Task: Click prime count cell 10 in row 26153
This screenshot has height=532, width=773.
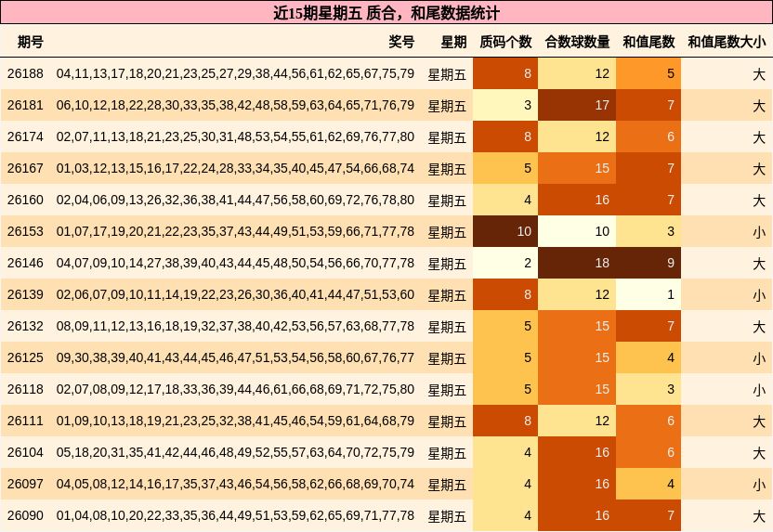Action: click(x=505, y=231)
